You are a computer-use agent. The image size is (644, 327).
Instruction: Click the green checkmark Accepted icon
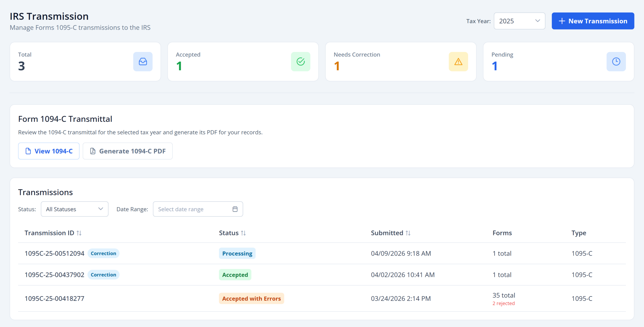301,62
